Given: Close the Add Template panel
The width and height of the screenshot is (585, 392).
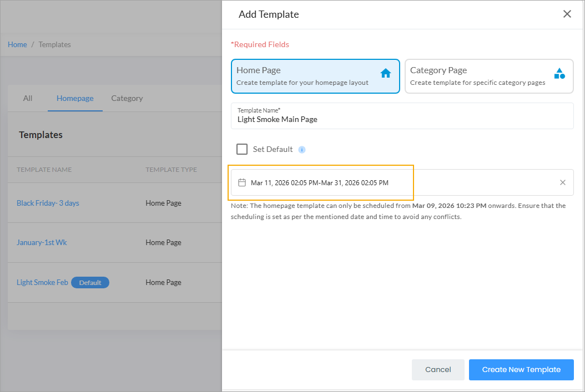Looking at the screenshot, I should [567, 14].
